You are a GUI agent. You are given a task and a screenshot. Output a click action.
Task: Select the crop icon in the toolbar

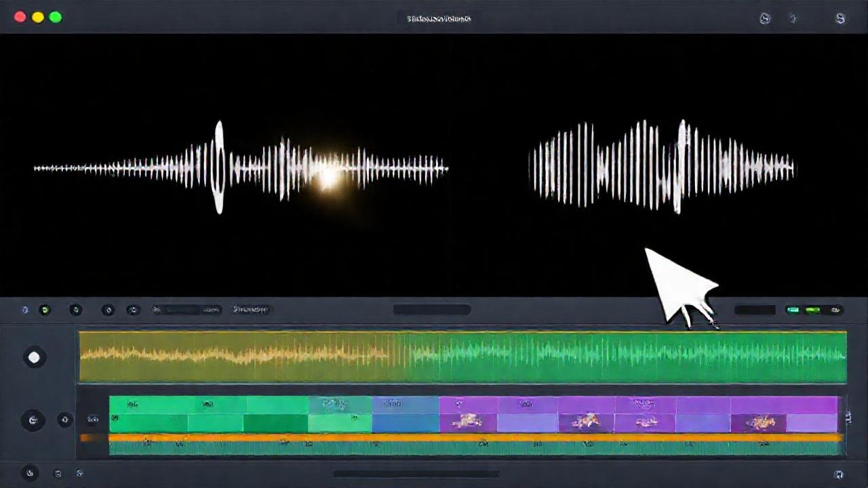click(108, 310)
